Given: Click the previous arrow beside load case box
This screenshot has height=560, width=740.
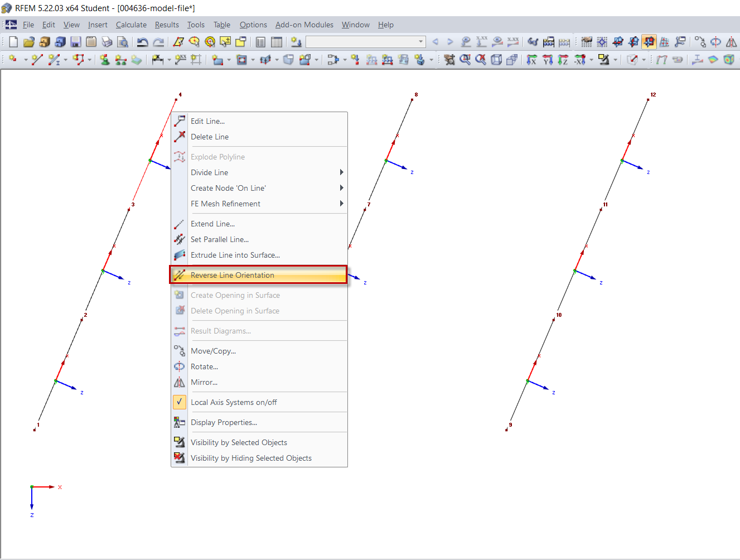Looking at the screenshot, I should [x=435, y=42].
